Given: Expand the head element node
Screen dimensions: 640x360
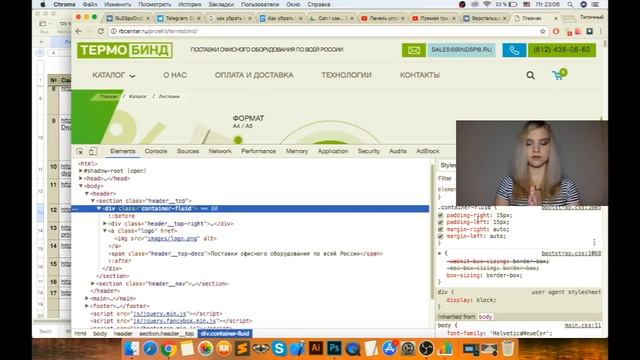Looking at the screenshot, I should tap(81, 178).
